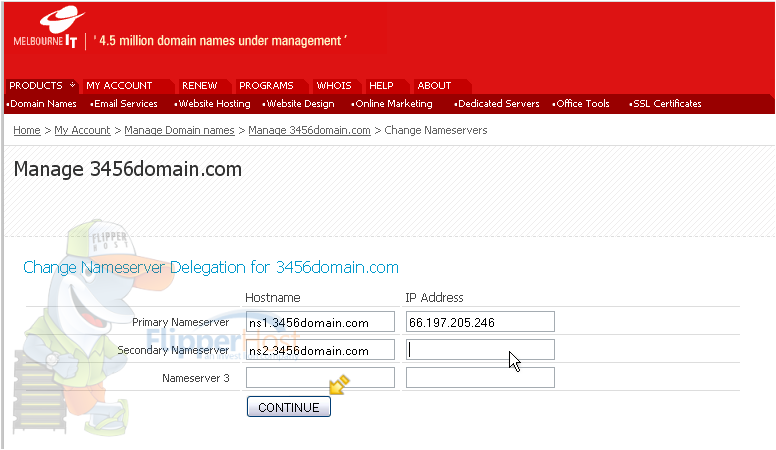Click the '4.5 million domain names' tagline
This screenshot has height=450, width=776.
pos(220,41)
